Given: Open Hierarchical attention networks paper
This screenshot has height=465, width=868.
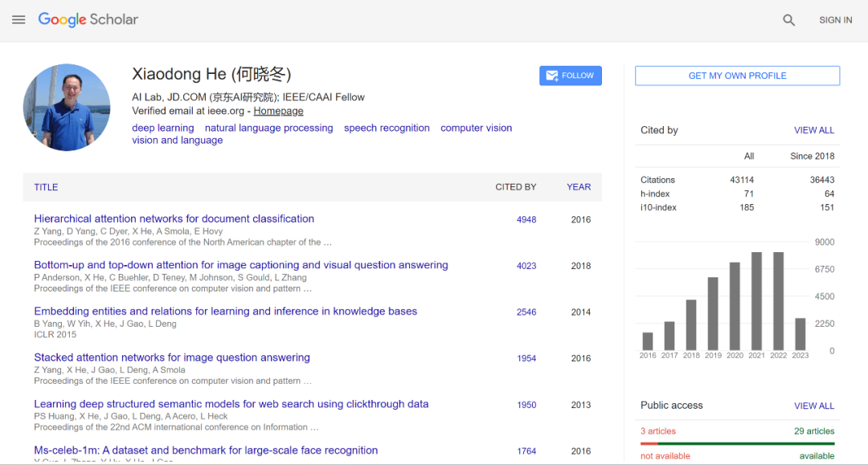Looking at the screenshot, I should (x=174, y=218).
